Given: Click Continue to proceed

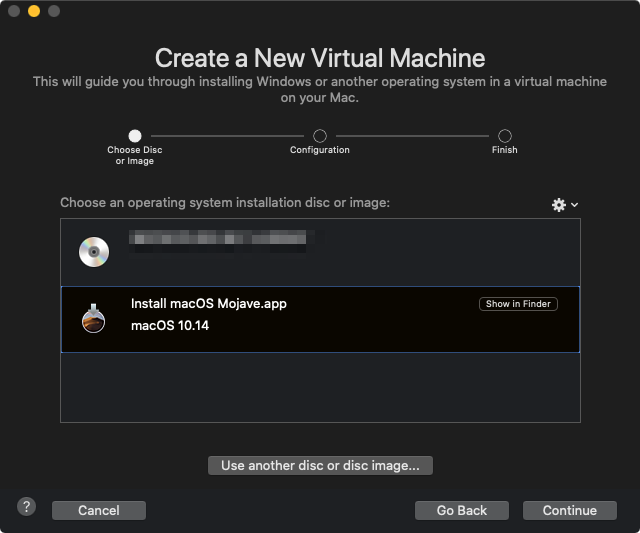Looking at the screenshot, I should pyautogui.click(x=570, y=511).
